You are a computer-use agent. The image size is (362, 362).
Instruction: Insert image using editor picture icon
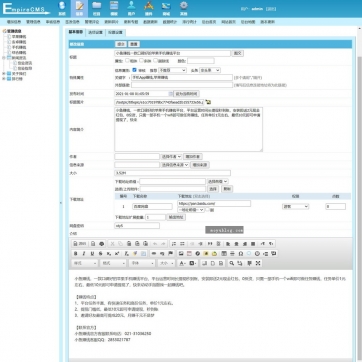pos(181,254)
